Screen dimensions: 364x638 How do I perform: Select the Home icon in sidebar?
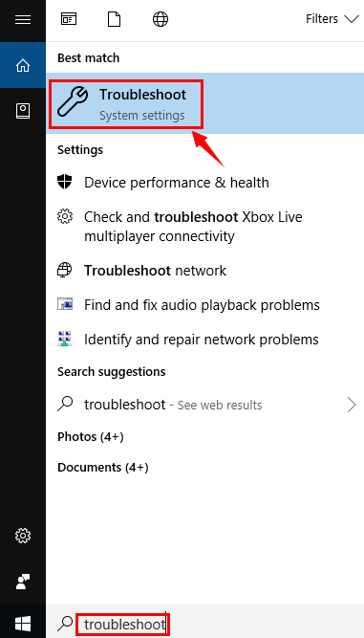pos(23,65)
